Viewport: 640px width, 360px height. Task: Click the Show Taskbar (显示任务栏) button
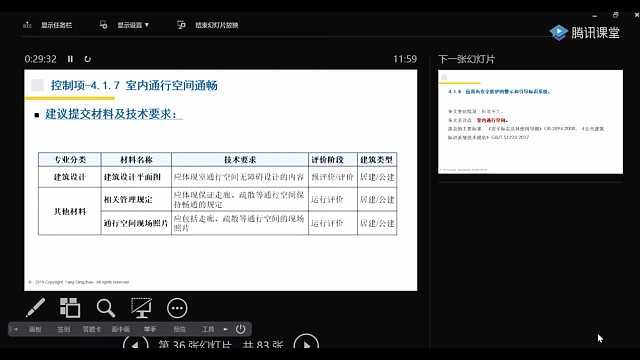pos(48,25)
